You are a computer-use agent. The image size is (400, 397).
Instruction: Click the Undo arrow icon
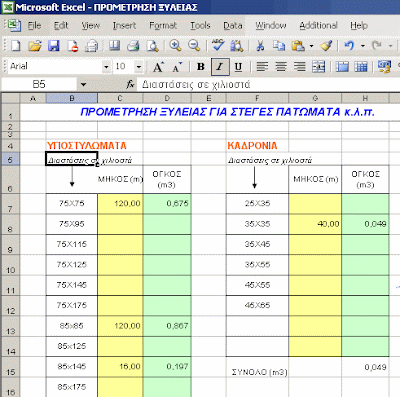(x=349, y=45)
